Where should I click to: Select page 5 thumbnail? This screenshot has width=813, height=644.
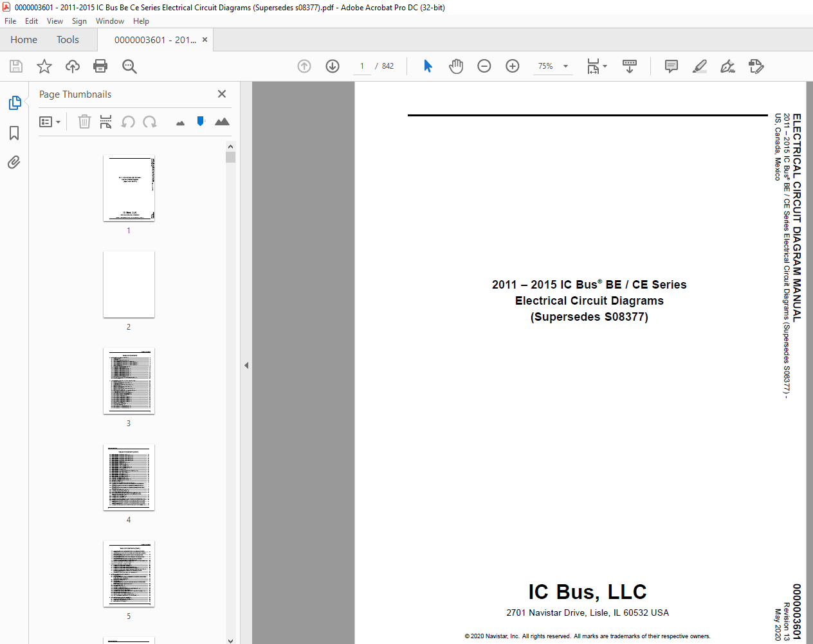[129, 574]
